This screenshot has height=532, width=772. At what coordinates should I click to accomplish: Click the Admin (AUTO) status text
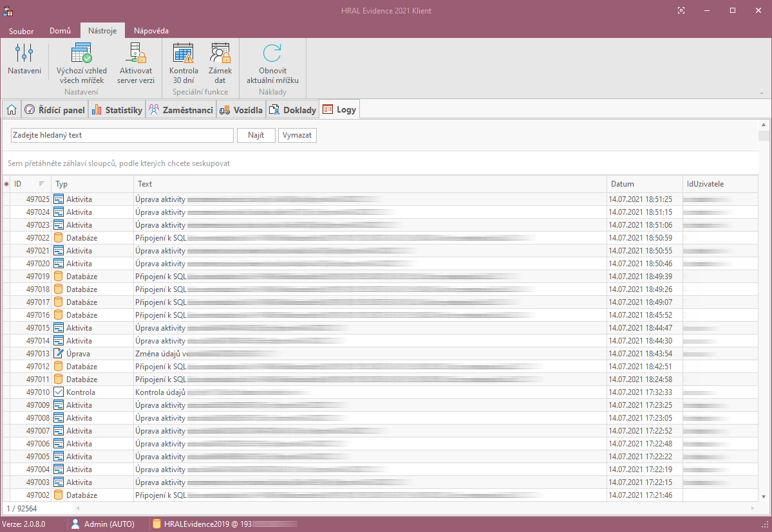[x=109, y=524]
